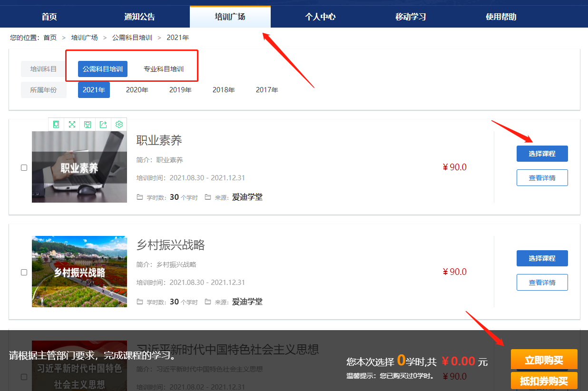588x391 pixels.
Task: Select the 公需科目培训 subject filter
Action: 103,69
